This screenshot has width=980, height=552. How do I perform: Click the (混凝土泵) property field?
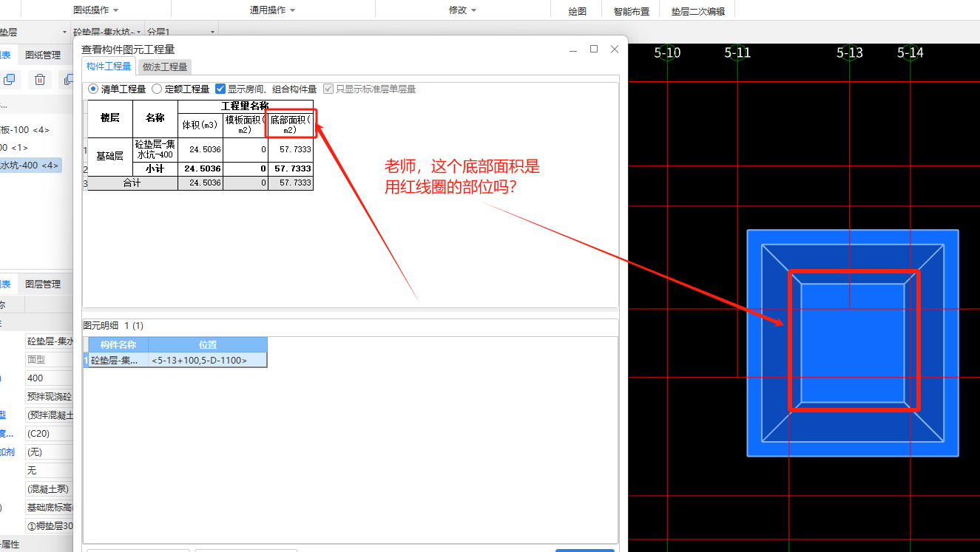(49, 488)
